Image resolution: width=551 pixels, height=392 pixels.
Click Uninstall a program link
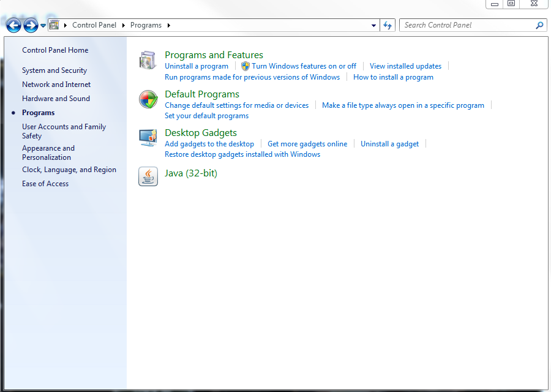197,66
